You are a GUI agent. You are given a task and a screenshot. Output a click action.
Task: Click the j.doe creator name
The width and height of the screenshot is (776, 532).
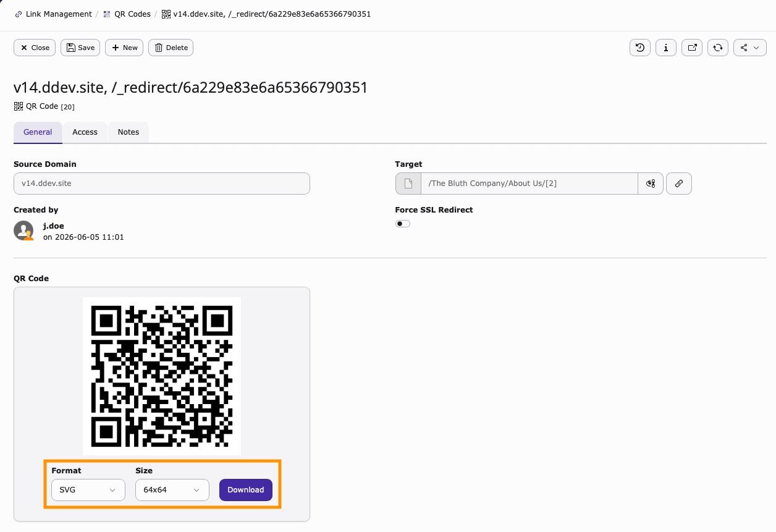click(54, 226)
